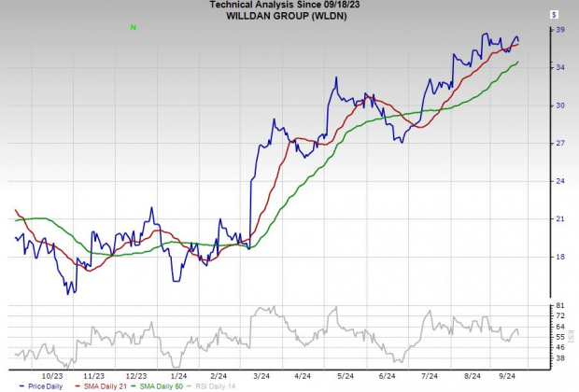Click the 39 price level on the y-axis

click(557, 30)
